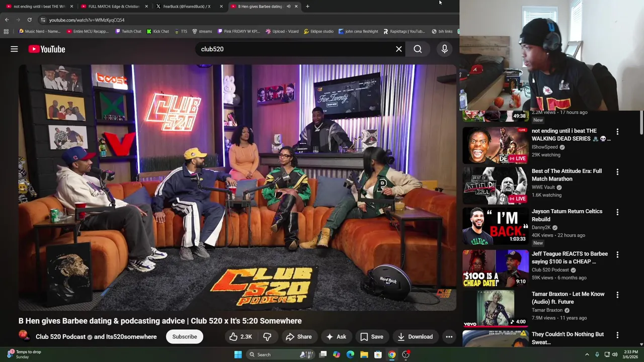Open the YouTube guide hamburger menu
Screen dimensions: 644x362
[x=14, y=49]
